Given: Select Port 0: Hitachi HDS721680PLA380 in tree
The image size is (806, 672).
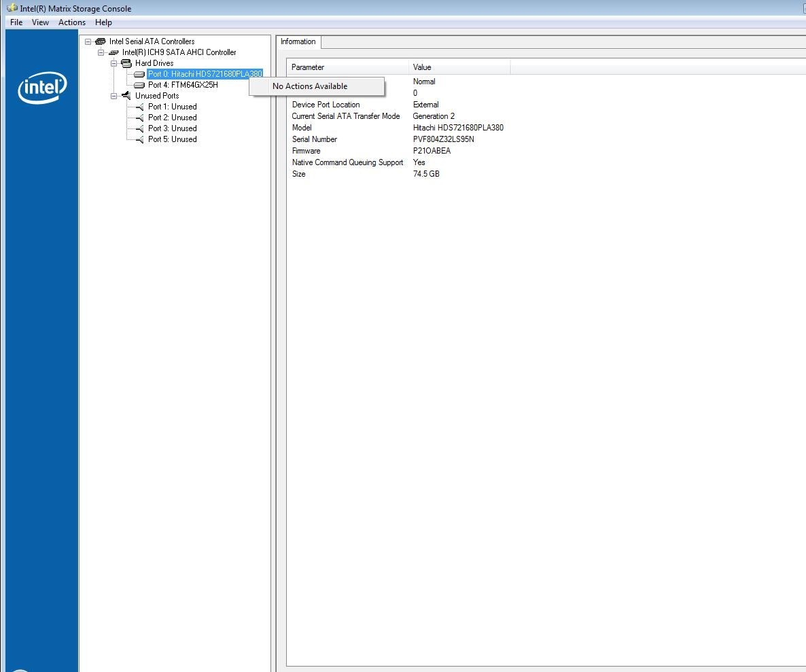Looking at the screenshot, I should pos(205,74).
